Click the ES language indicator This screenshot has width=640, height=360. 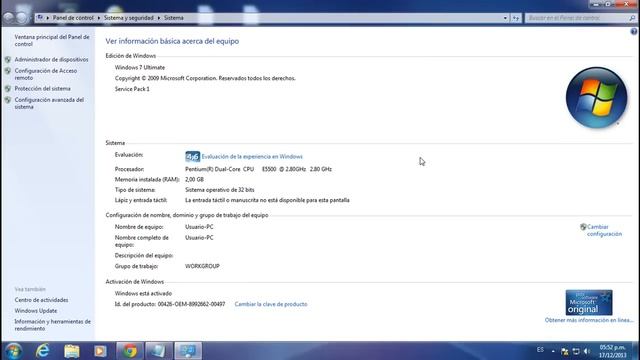(540, 350)
